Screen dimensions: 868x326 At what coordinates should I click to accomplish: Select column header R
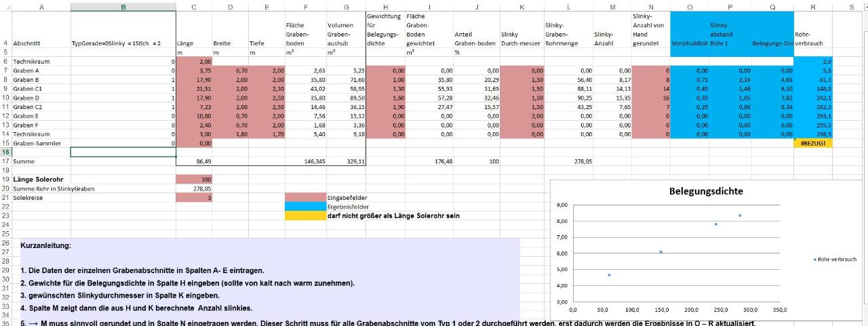(813, 6)
